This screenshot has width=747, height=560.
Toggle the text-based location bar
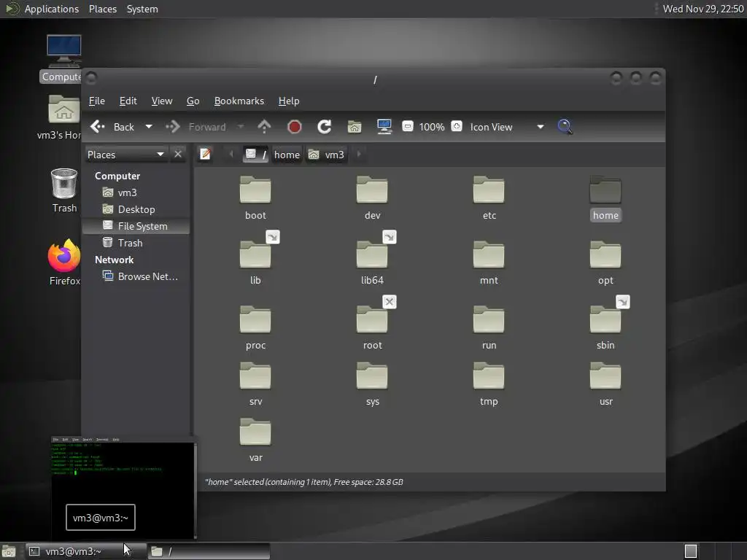coord(205,155)
